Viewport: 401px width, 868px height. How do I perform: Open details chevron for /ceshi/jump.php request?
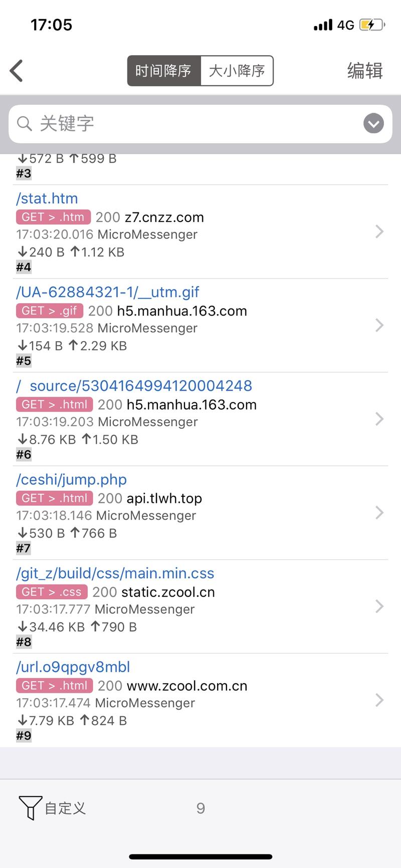click(x=379, y=512)
